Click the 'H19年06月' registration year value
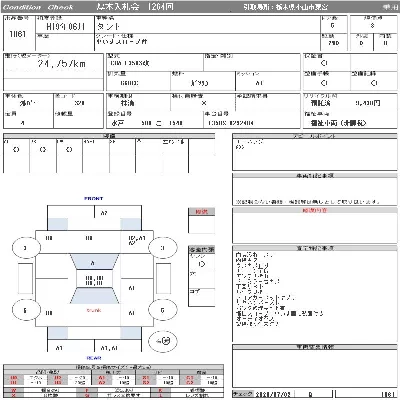The width and height of the screenshot is (400, 400). point(66,27)
